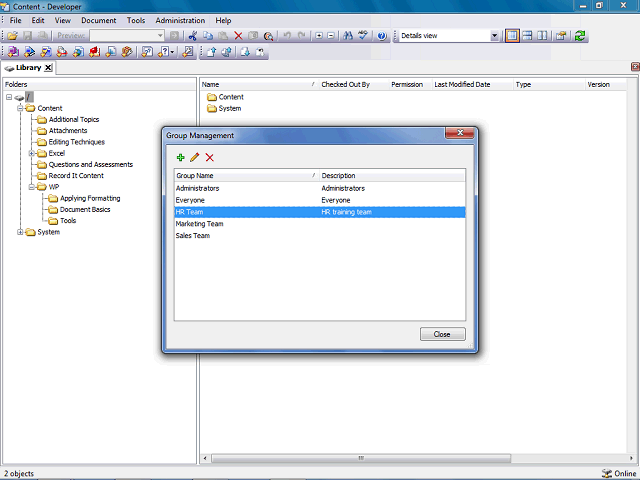640x480 pixels.
Task: Select Record It Content folder
Action: coord(76,176)
